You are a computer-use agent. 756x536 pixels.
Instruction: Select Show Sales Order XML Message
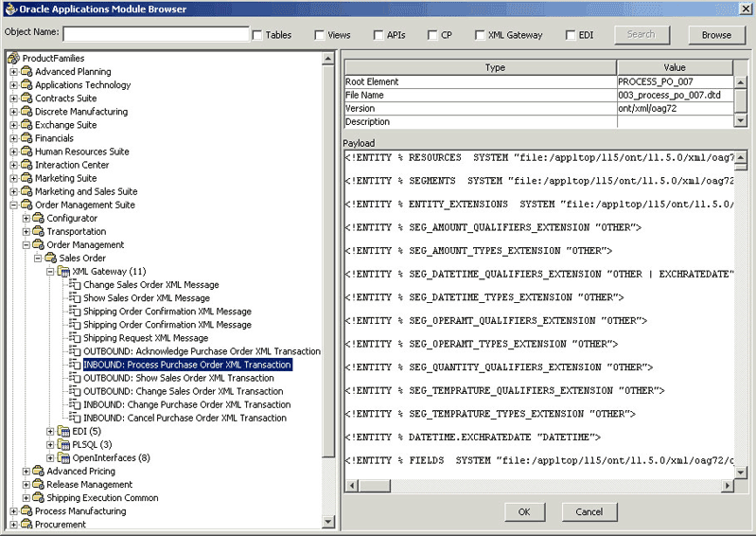pos(147,298)
